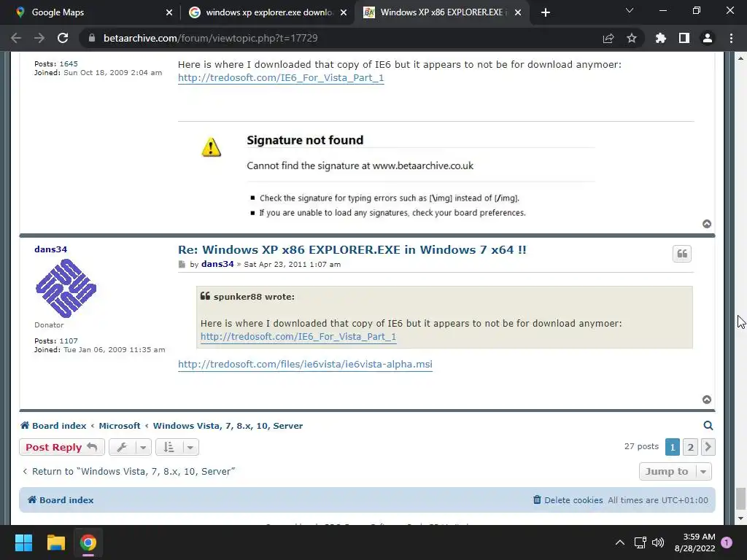The height and width of the screenshot is (560, 747).
Task: Click the next page arrow
Action: 708,447
